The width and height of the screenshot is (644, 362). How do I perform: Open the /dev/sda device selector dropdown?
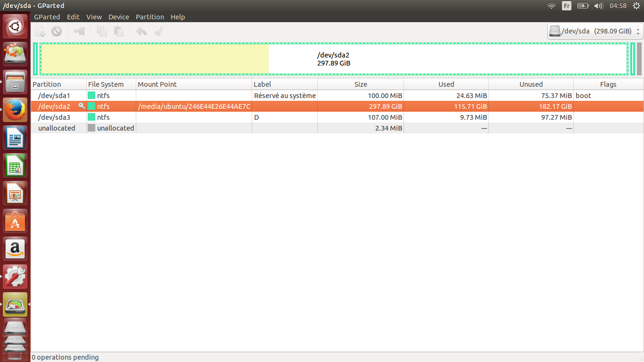595,31
